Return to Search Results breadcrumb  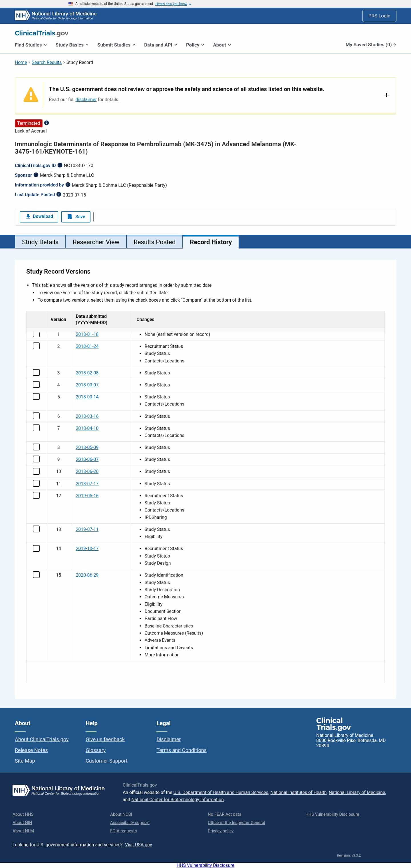(47, 62)
